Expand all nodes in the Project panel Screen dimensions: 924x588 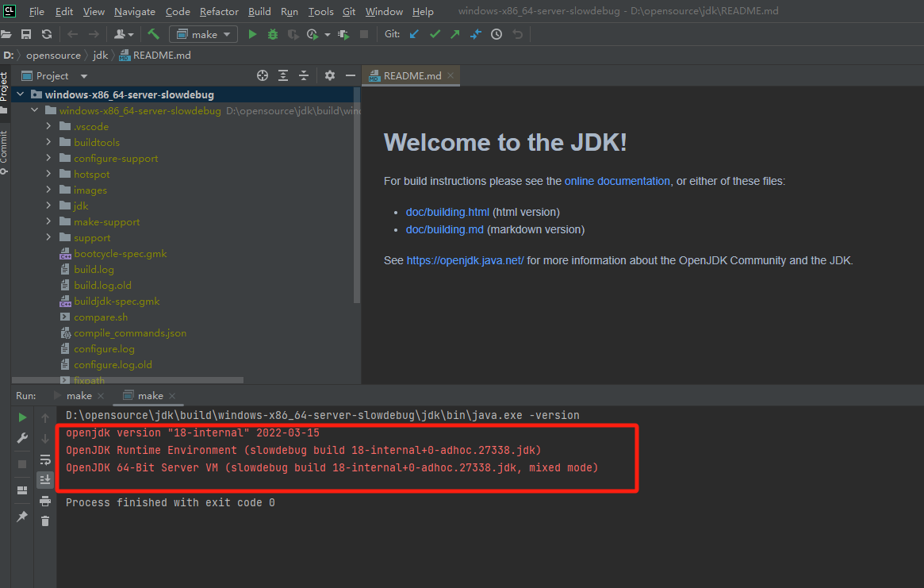point(283,75)
